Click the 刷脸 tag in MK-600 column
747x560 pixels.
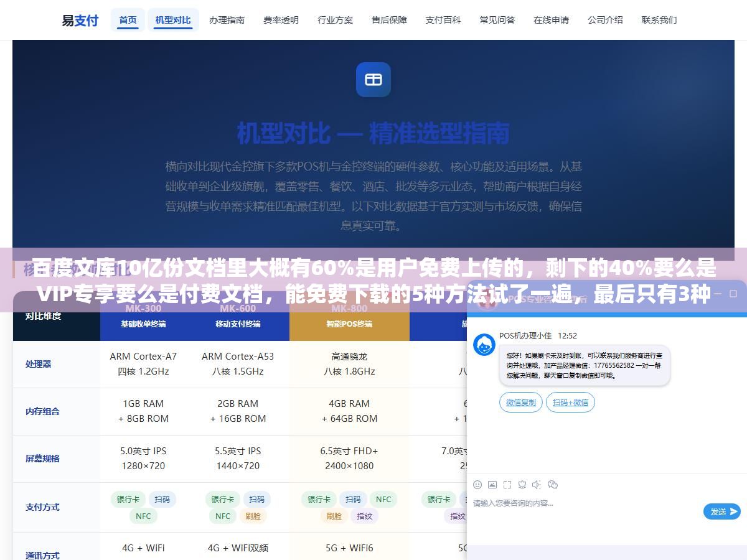point(253,516)
